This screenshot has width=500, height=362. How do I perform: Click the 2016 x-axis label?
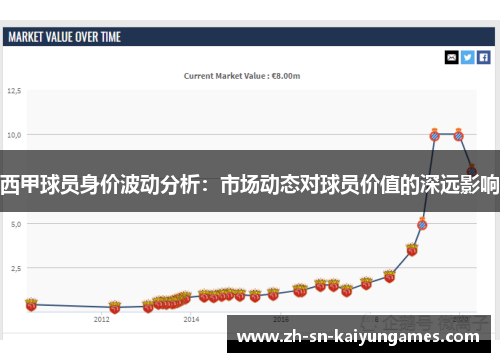tap(281, 319)
